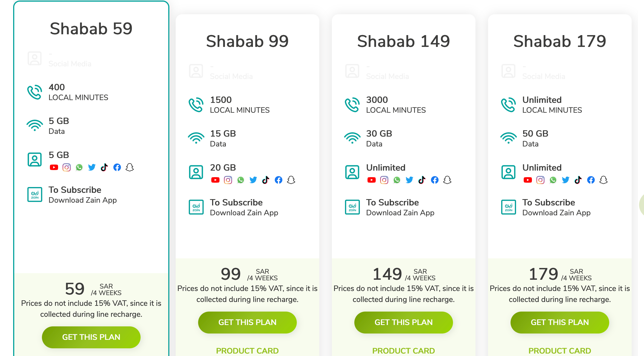The height and width of the screenshot is (356, 644).
Task: Click the WhatsApp icon in Shabab 59 card
Action: (x=79, y=167)
